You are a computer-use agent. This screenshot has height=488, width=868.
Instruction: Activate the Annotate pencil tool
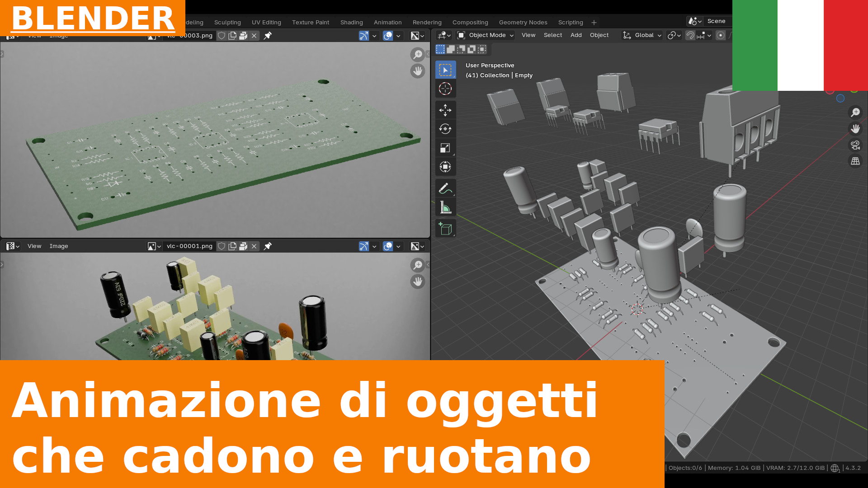[445, 188]
